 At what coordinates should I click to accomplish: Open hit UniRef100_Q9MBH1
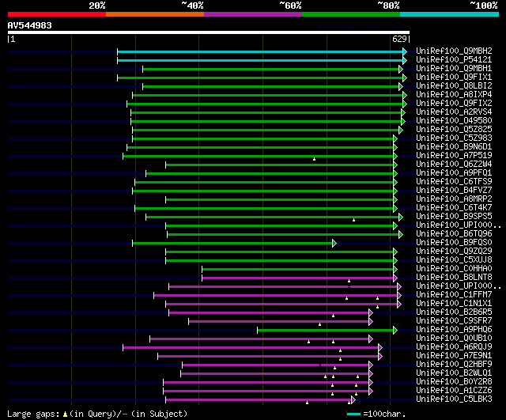(x=454, y=68)
